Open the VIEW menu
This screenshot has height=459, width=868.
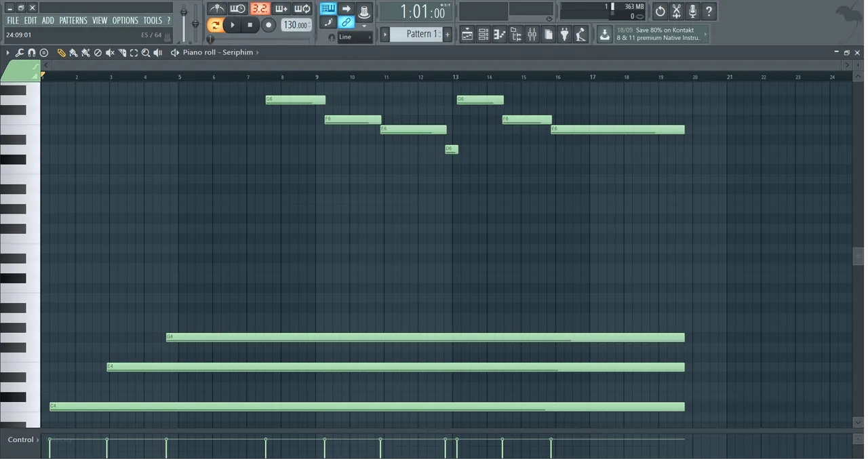click(x=100, y=20)
